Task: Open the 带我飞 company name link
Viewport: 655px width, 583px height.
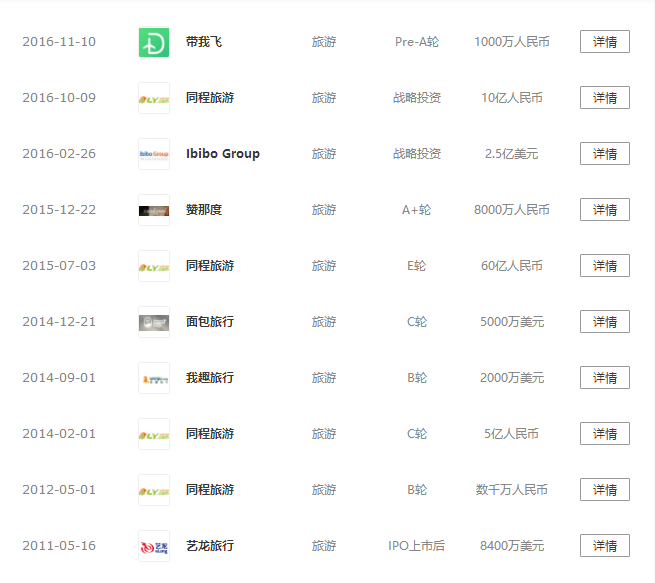Action: pos(204,42)
